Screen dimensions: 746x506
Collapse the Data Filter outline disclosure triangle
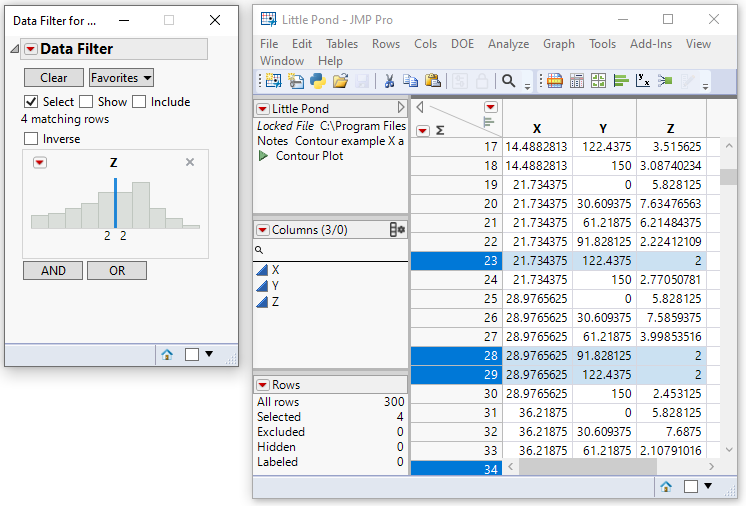15,49
